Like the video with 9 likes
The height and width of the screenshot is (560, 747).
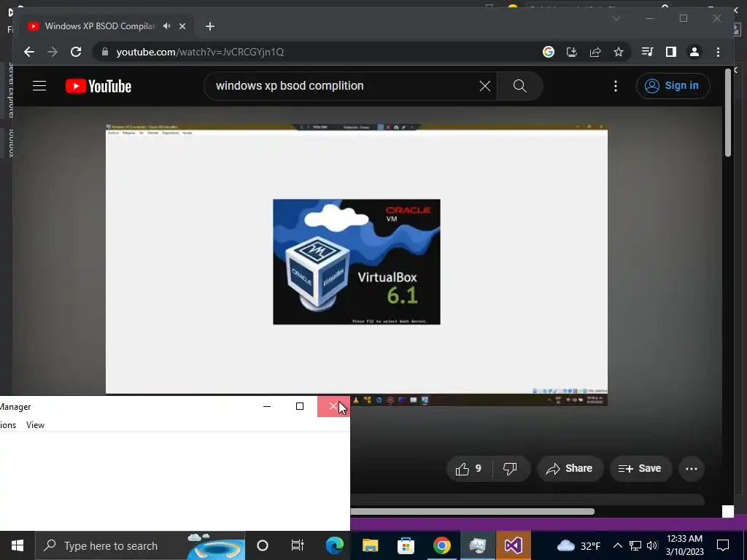[x=469, y=469]
